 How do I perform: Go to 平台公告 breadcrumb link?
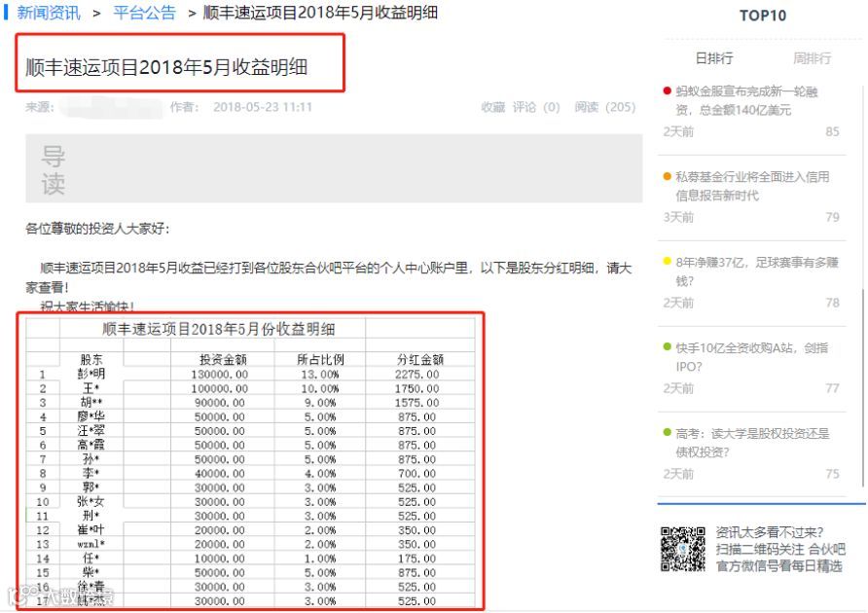pyautogui.click(x=144, y=13)
